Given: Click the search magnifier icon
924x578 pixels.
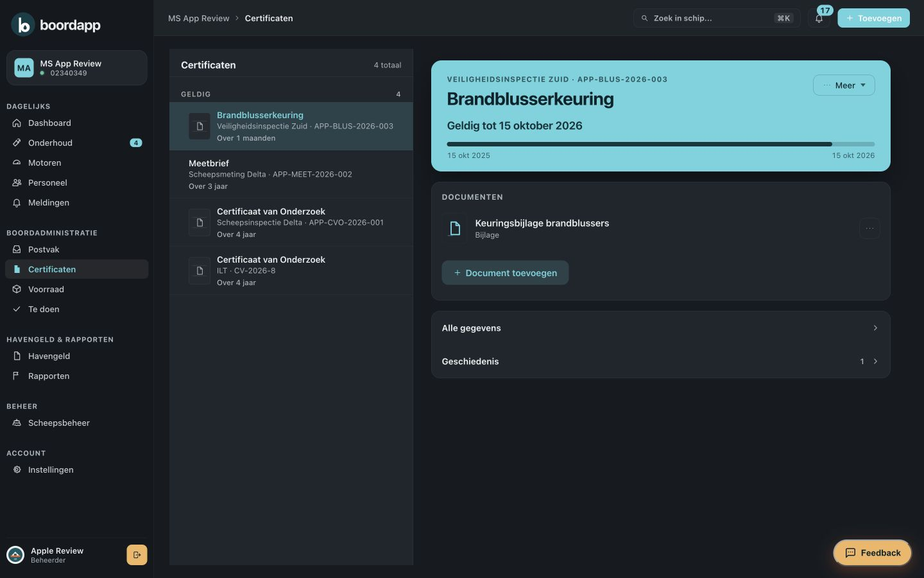Looking at the screenshot, I should point(644,19).
